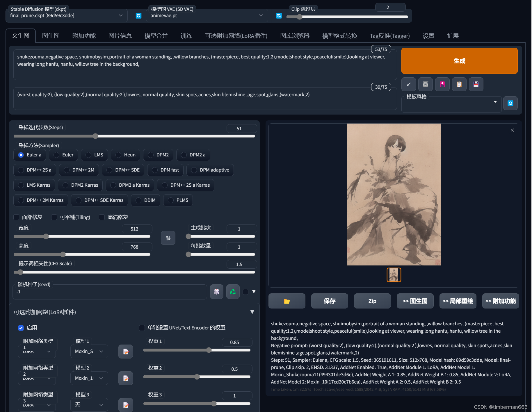Reuse the last seed with the recycle icon
This screenshot has width=532, height=412.
[233, 292]
